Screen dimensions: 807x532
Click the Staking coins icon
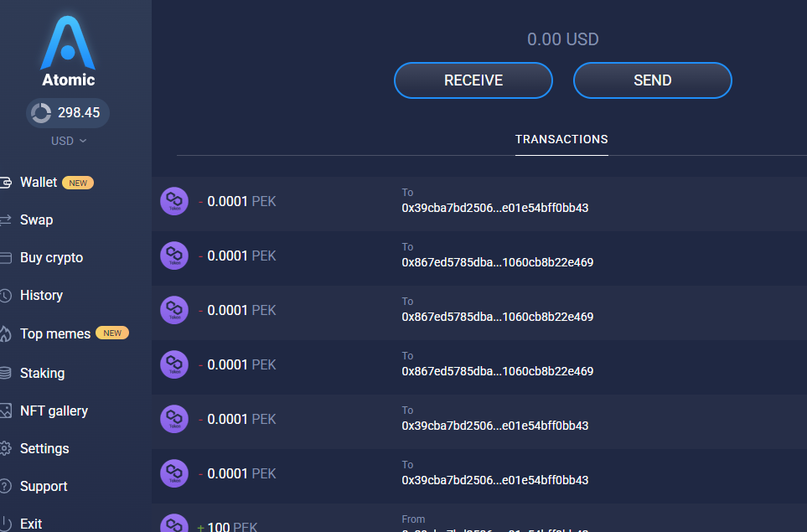click(5, 373)
